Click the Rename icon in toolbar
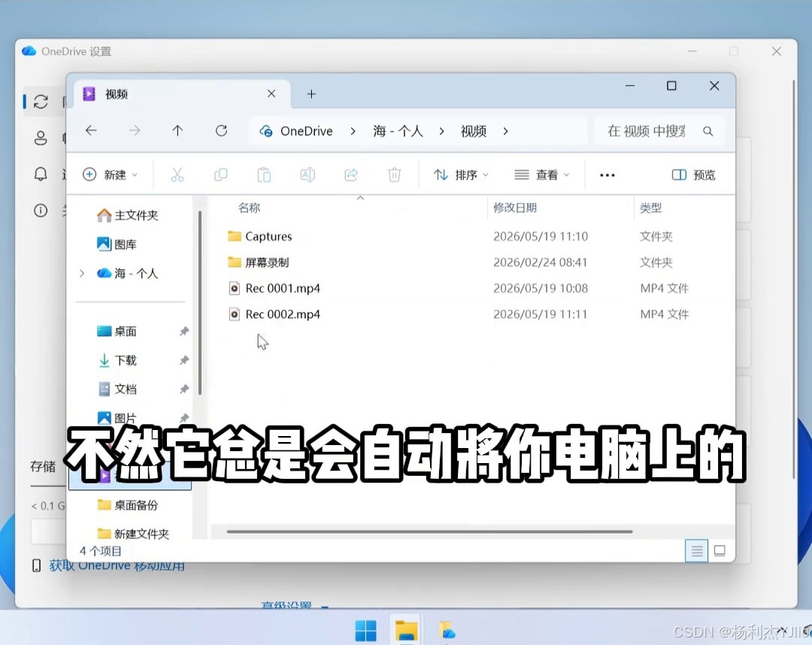Image resolution: width=812 pixels, height=645 pixels. tap(308, 175)
